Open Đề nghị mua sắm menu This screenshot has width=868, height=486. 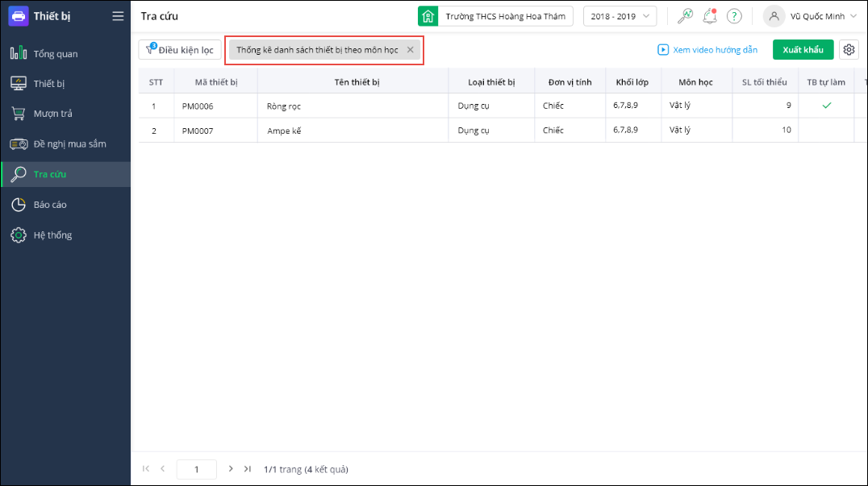[x=65, y=143]
